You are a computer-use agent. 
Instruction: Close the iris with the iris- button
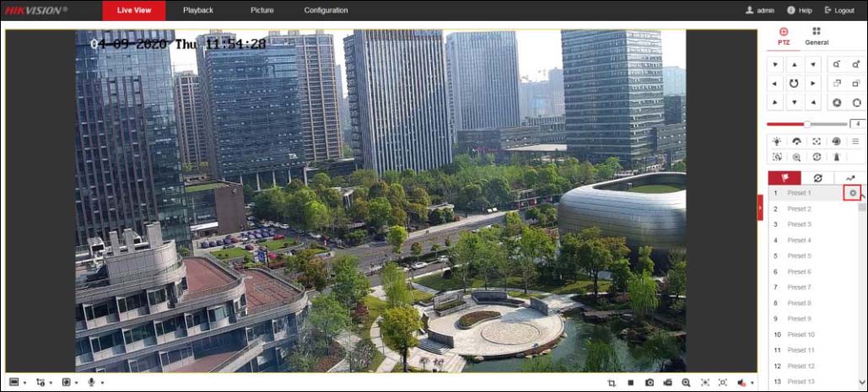(837, 102)
